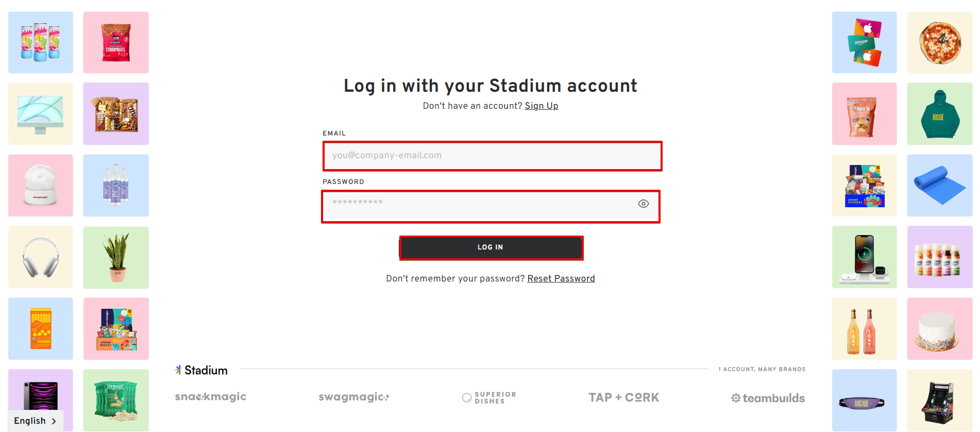Click the headphones thumbnail
Viewport: 980px width, 432px height.
(40, 257)
